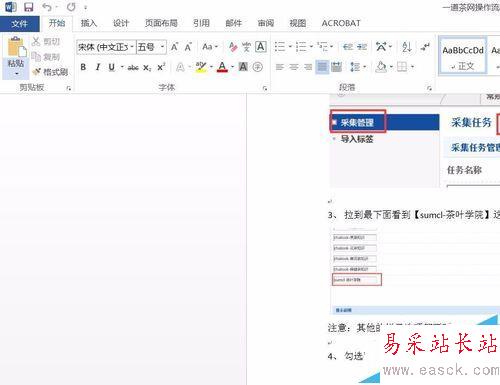Click the borders icon
The height and width of the screenshot is (385, 500).
(x=402, y=67)
